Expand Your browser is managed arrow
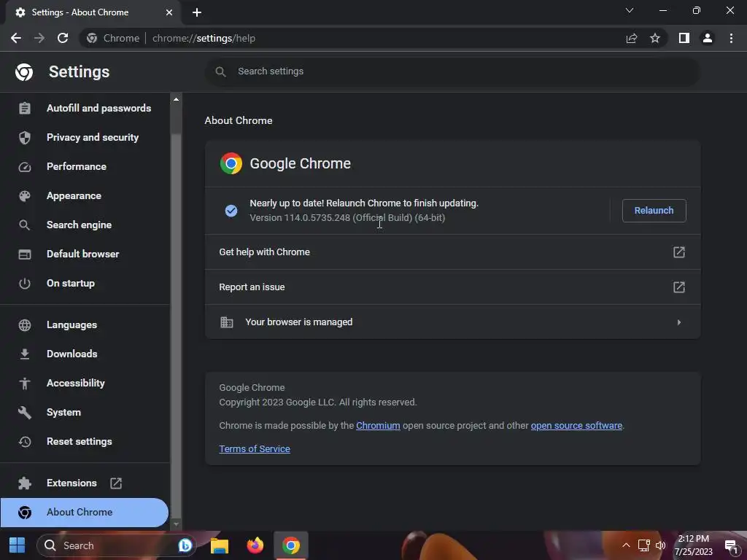 [x=679, y=322]
